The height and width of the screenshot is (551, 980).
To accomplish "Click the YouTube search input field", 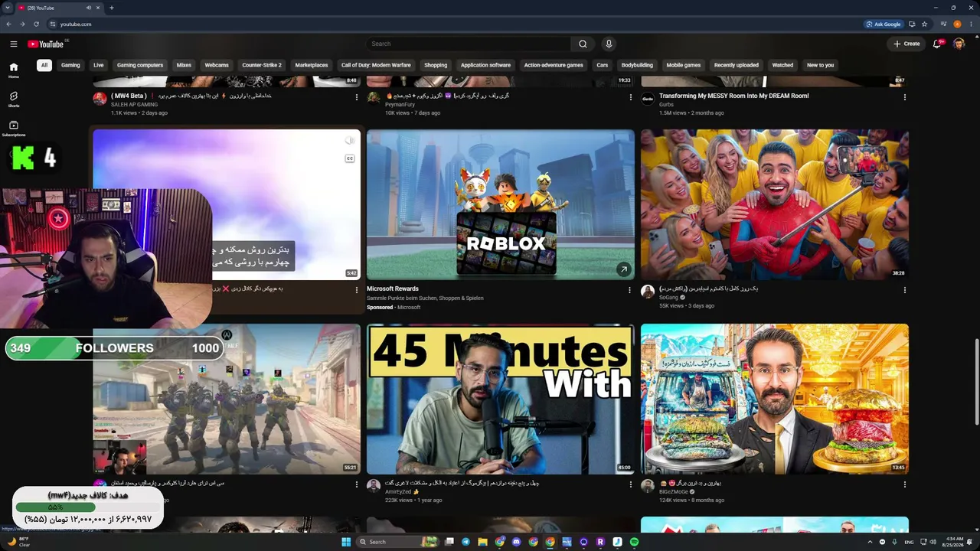I will click(x=468, y=44).
